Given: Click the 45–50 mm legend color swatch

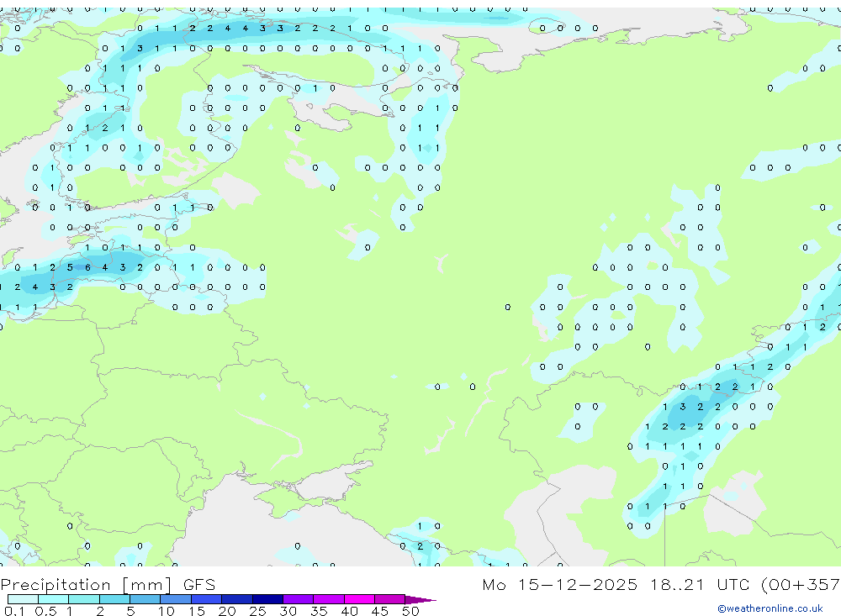Looking at the screenshot, I should tap(390, 599).
